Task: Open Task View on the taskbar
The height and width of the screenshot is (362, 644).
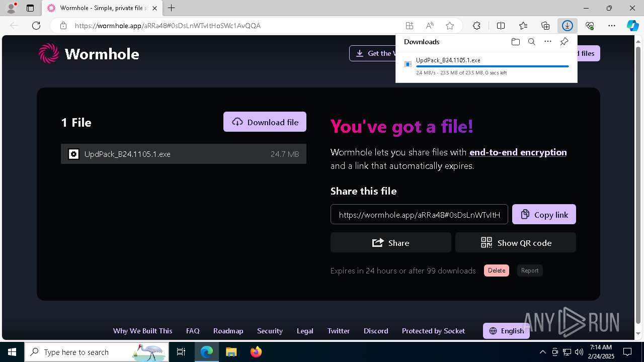Action: [x=181, y=352]
